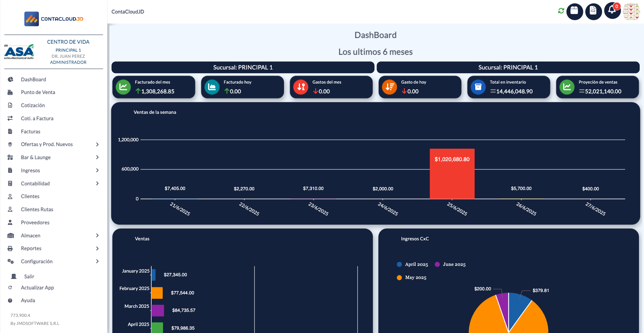Expand the Reportes menu section
This screenshot has width=644, height=333.
coord(97,248)
